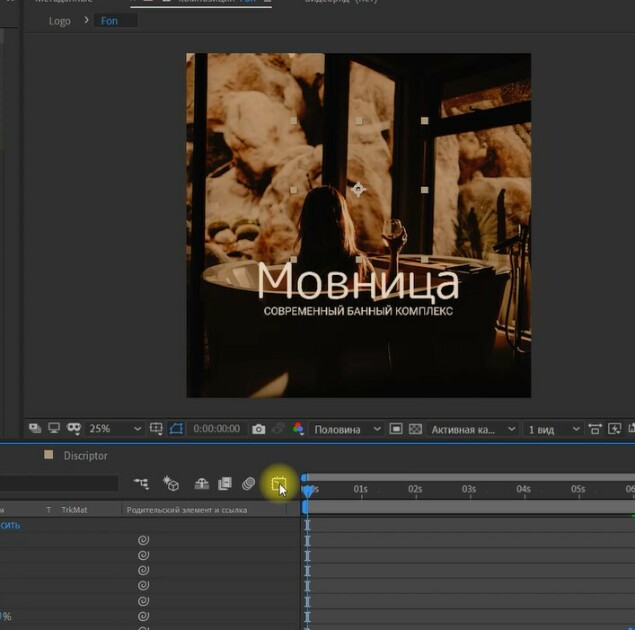Toggle hide shy layers switch
The height and width of the screenshot is (630, 635).
pos(201,483)
